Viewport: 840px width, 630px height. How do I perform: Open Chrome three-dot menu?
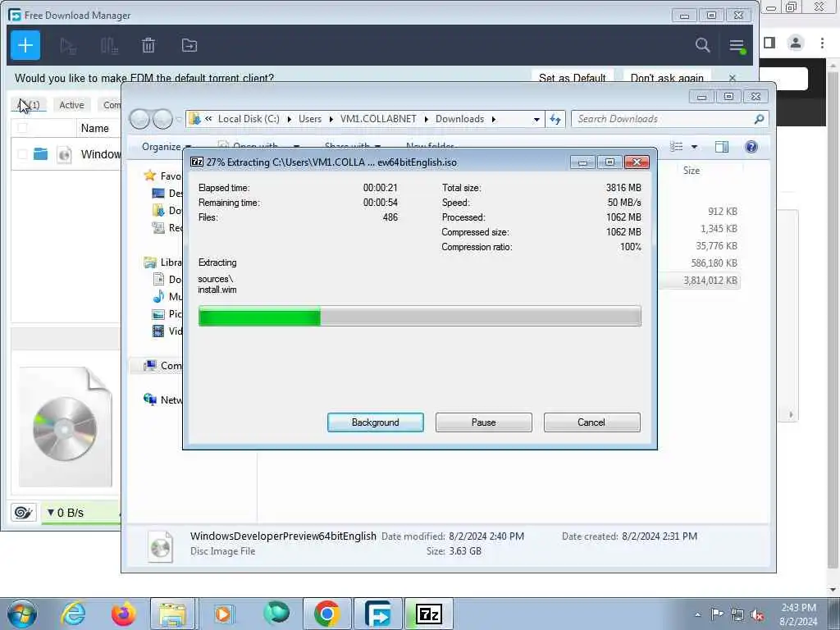[822, 43]
